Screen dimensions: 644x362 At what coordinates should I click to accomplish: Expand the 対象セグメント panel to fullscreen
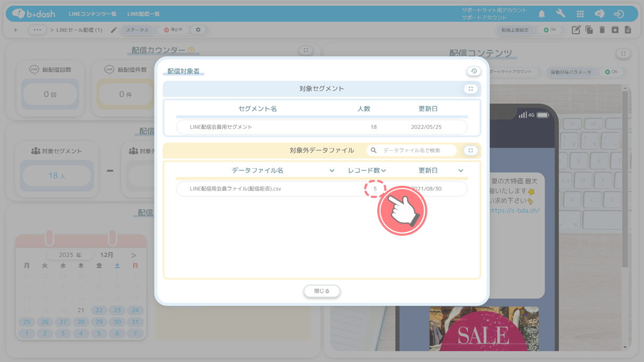point(470,89)
